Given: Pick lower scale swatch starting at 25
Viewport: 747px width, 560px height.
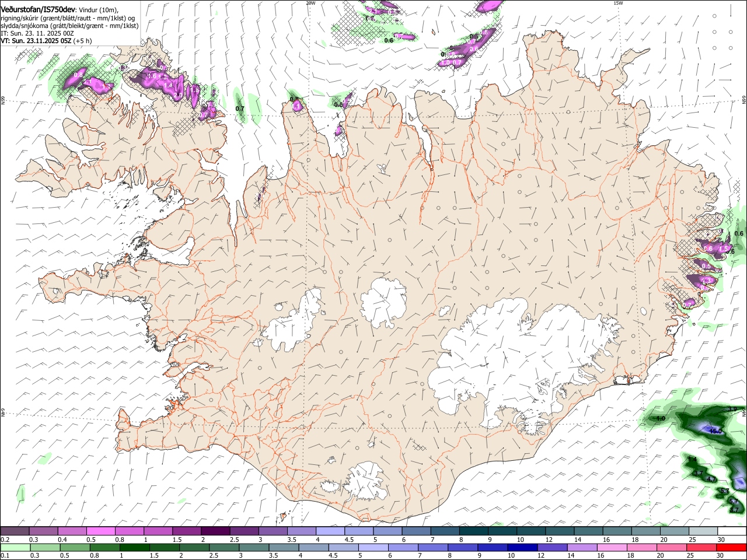Looking at the screenshot, I should pos(701,547).
